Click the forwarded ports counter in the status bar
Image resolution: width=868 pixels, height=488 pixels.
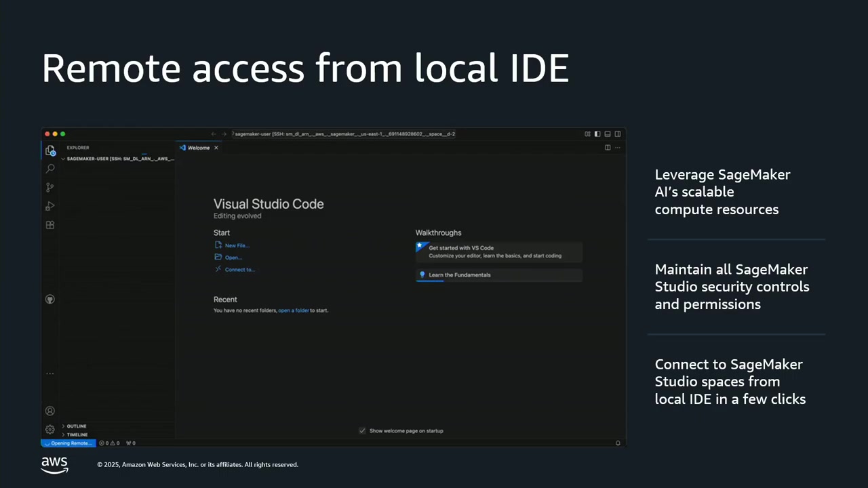pos(129,443)
